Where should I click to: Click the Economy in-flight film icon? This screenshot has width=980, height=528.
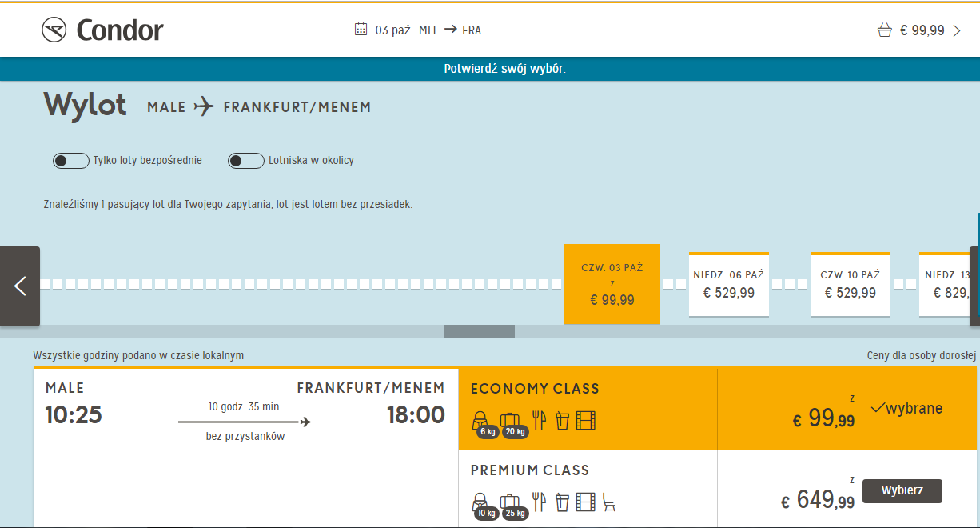[x=586, y=420]
